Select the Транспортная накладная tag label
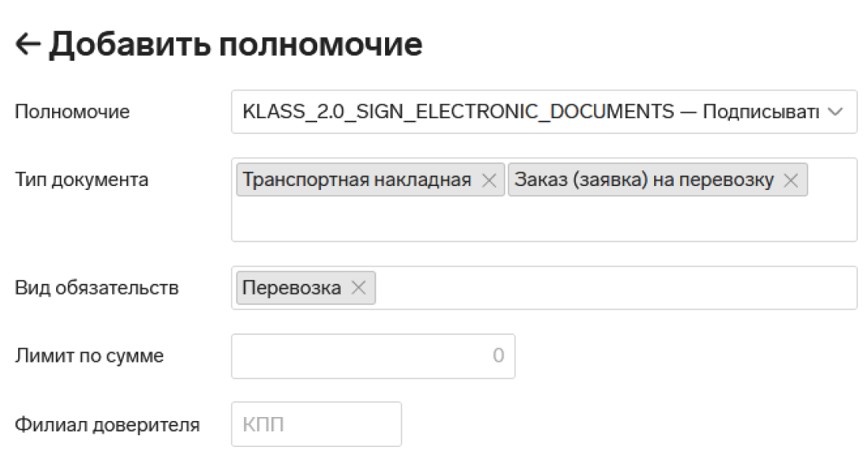This screenshot has height=473, width=868. click(x=357, y=181)
